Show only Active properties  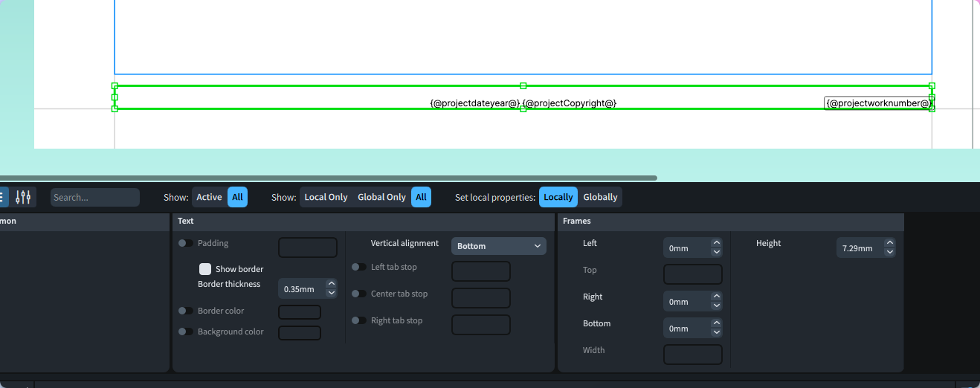click(x=209, y=197)
